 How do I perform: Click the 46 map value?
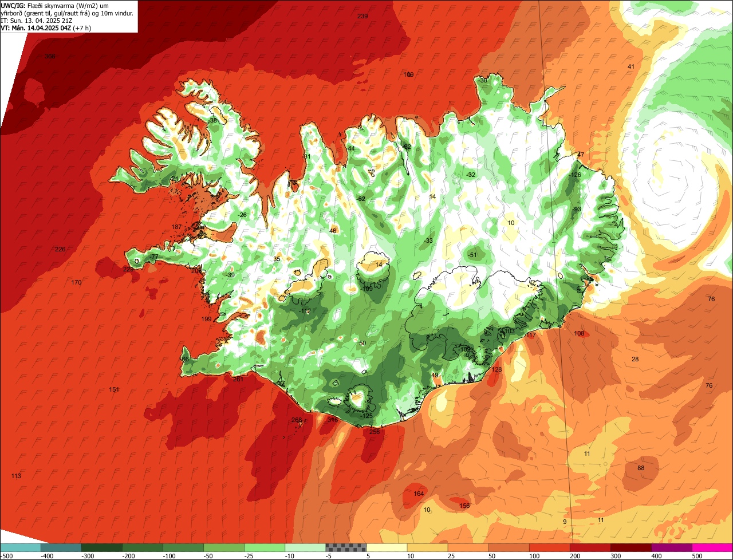(x=333, y=231)
